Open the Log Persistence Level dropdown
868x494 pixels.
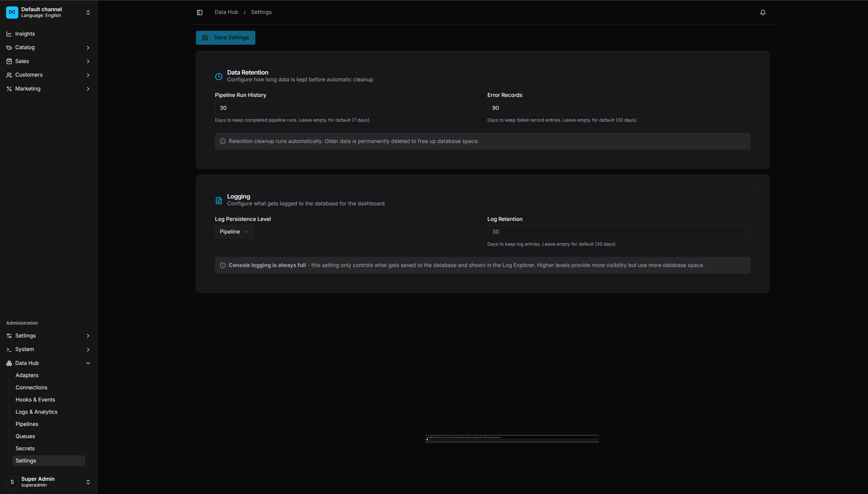click(x=234, y=231)
